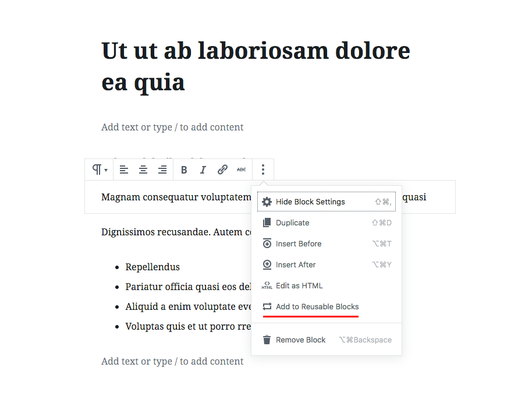
Task: Choose Insert After option
Action: coord(327,265)
